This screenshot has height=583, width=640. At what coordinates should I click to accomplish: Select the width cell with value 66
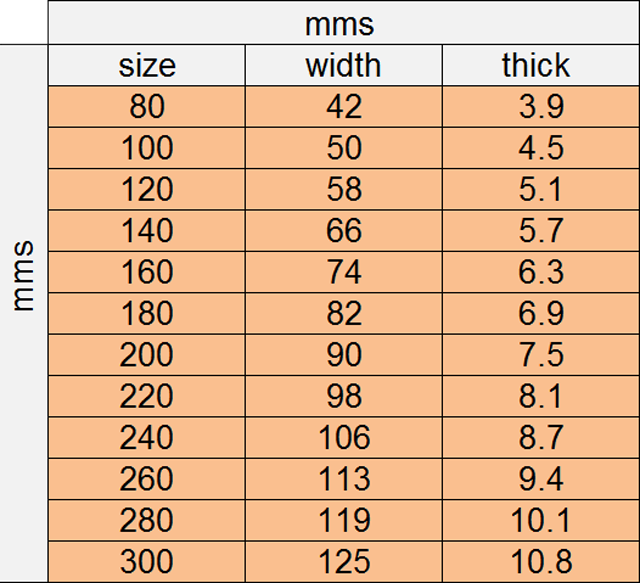pyautogui.click(x=343, y=231)
